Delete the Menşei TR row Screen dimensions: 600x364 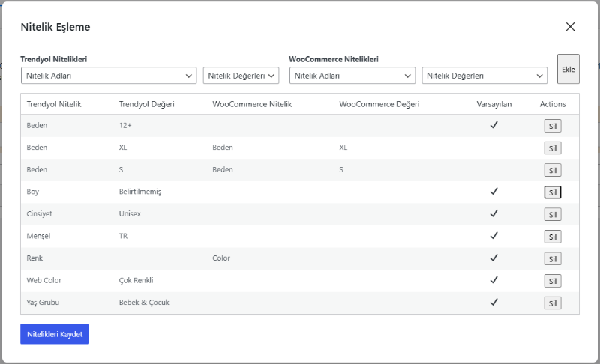[x=553, y=237]
